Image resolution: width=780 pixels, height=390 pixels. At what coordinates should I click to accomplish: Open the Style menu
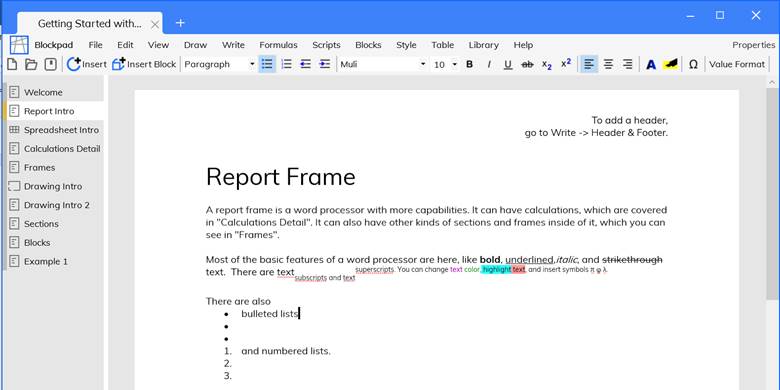(x=406, y=45)
